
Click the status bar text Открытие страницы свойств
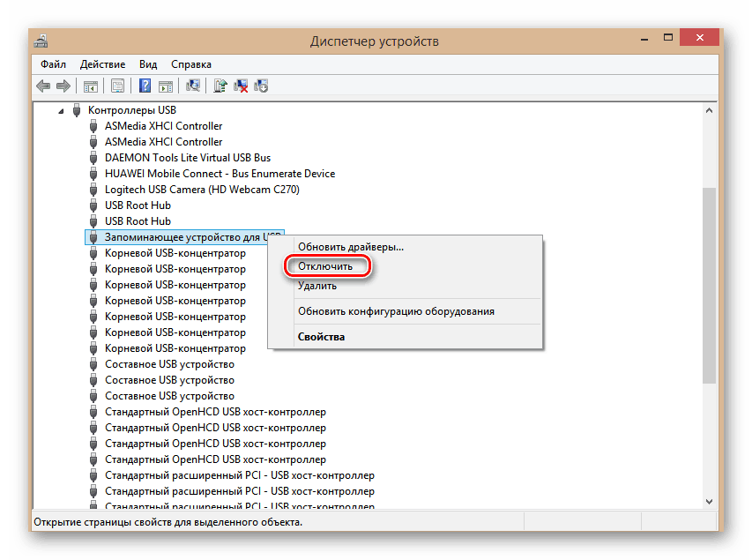(168, 522)
